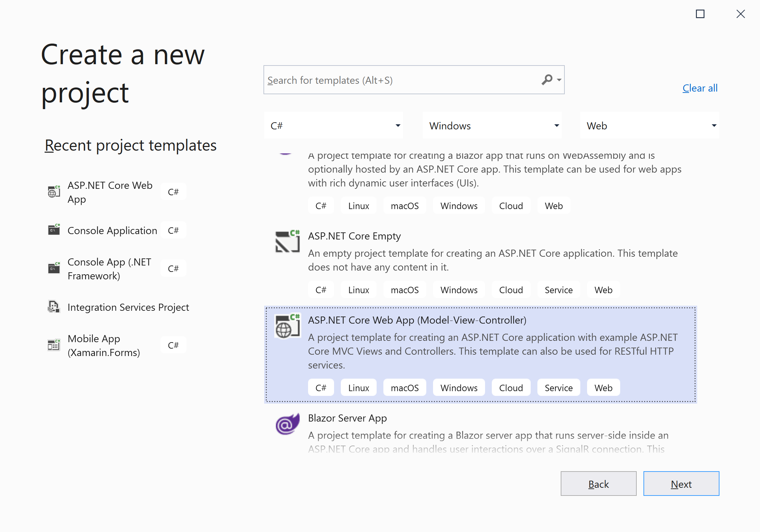The height and width of the screenshot is (532, 760).
Task: Open the Windows platform filter dropdown
Action: click(x=492, y=126)
